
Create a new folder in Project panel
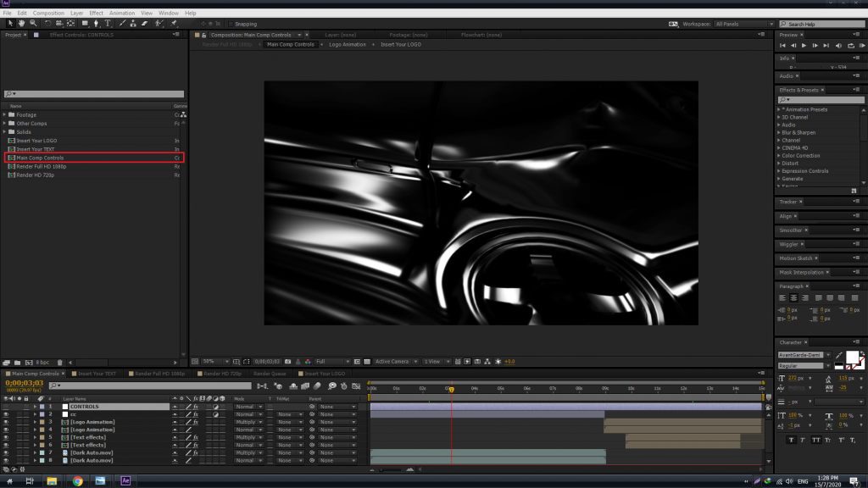point(17,363)
